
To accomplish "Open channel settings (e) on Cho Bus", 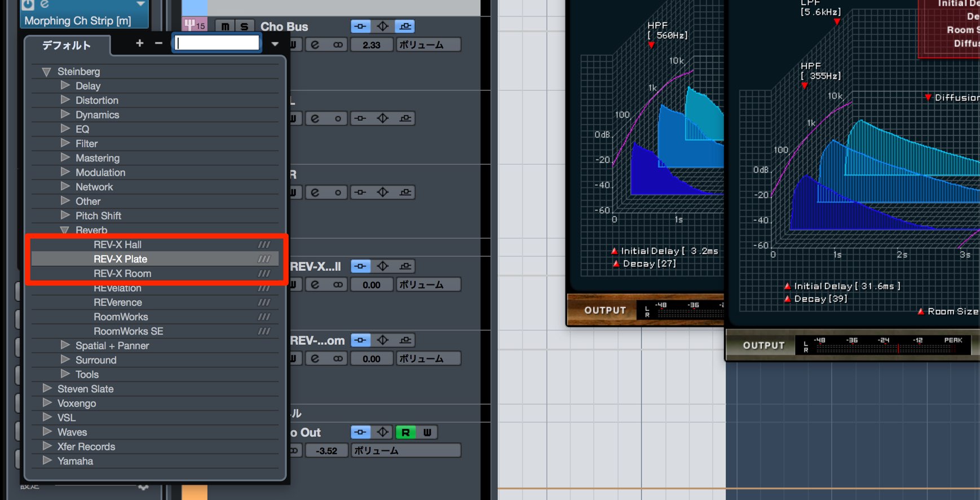I will (315, 45).
